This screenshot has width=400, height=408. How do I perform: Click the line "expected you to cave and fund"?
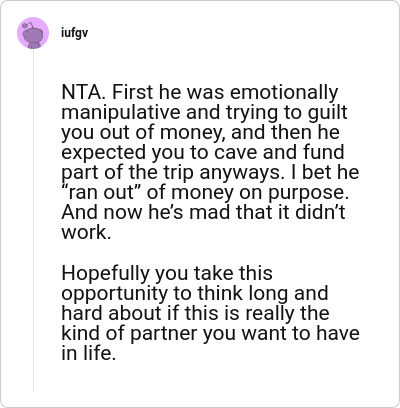[x=203, y=152]
